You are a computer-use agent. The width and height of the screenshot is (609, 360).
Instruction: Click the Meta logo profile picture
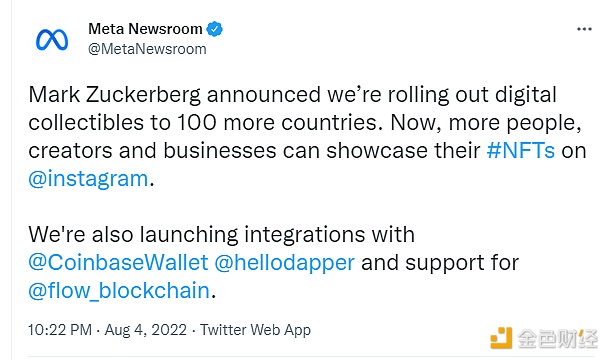(x=52, y=40)
